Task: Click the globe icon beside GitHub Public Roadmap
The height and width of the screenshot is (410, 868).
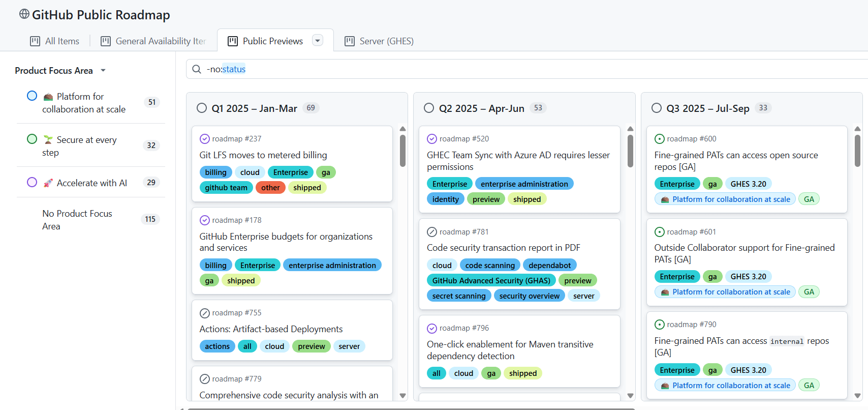Action: pyautogui.click(x=24, y=14)
